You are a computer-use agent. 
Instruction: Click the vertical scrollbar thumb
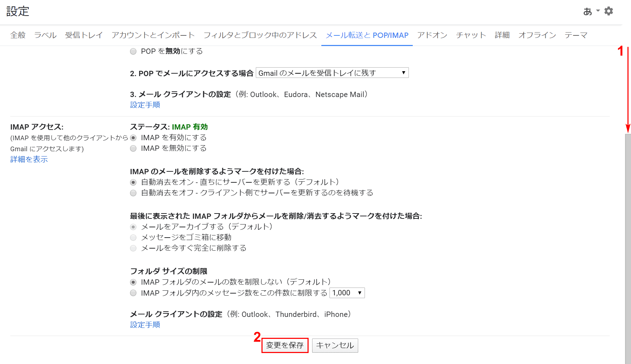pyautogui.click(x=628, y=249)
